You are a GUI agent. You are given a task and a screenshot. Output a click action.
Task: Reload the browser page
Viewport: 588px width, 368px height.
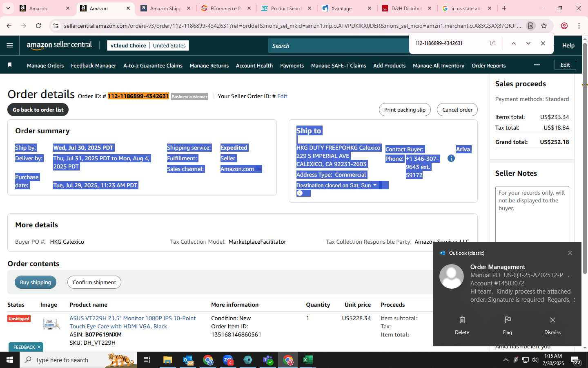pos(38,26)
